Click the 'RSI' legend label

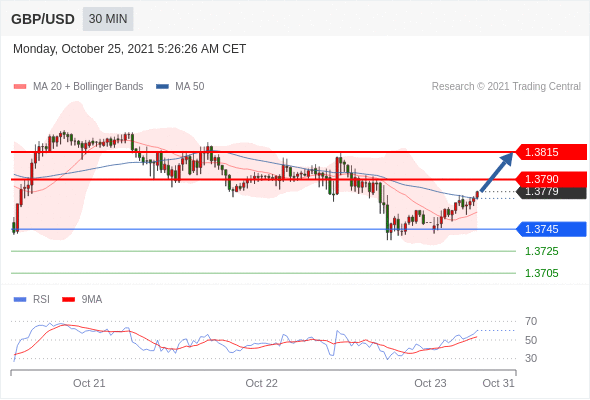(41, 300)
